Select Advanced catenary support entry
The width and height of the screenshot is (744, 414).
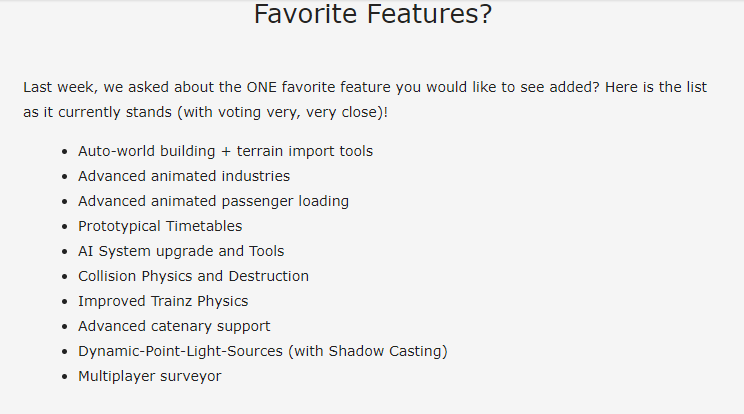click(174, 326)
